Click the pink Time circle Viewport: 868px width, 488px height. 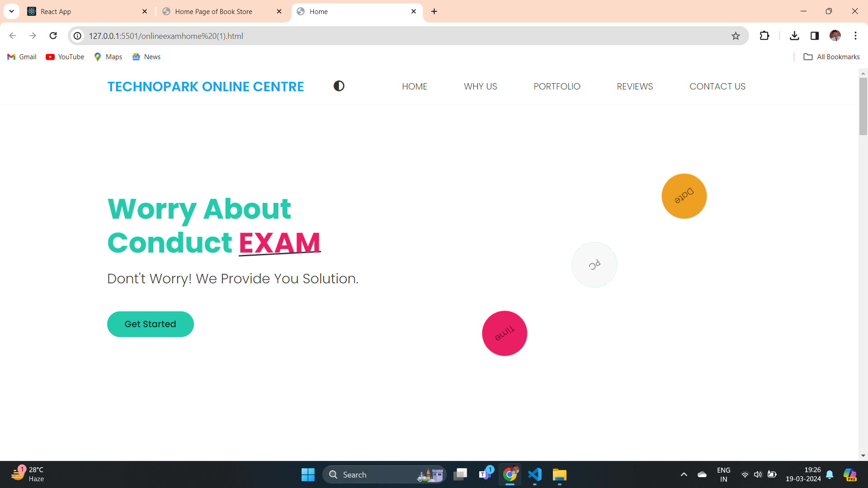(505, 333)
